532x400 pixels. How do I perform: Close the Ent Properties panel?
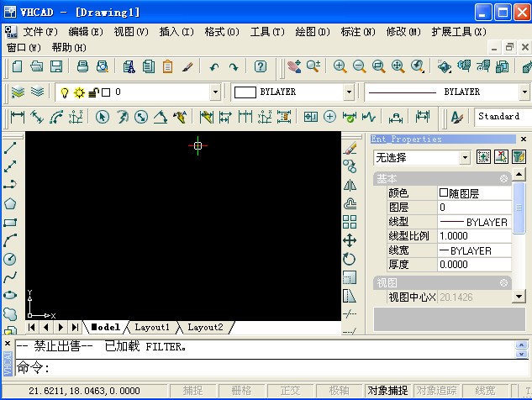pos(524,139)
